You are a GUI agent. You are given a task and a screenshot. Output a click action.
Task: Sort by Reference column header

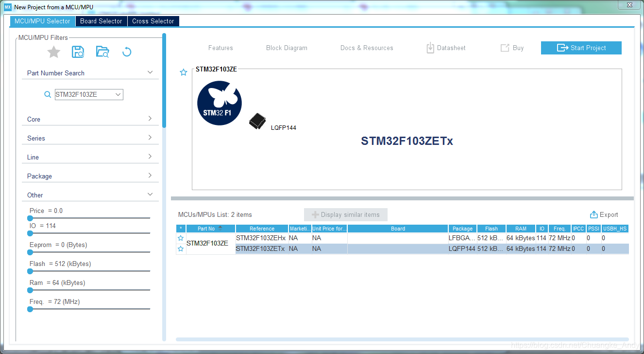pyautogui.click(x=262, y=229)
